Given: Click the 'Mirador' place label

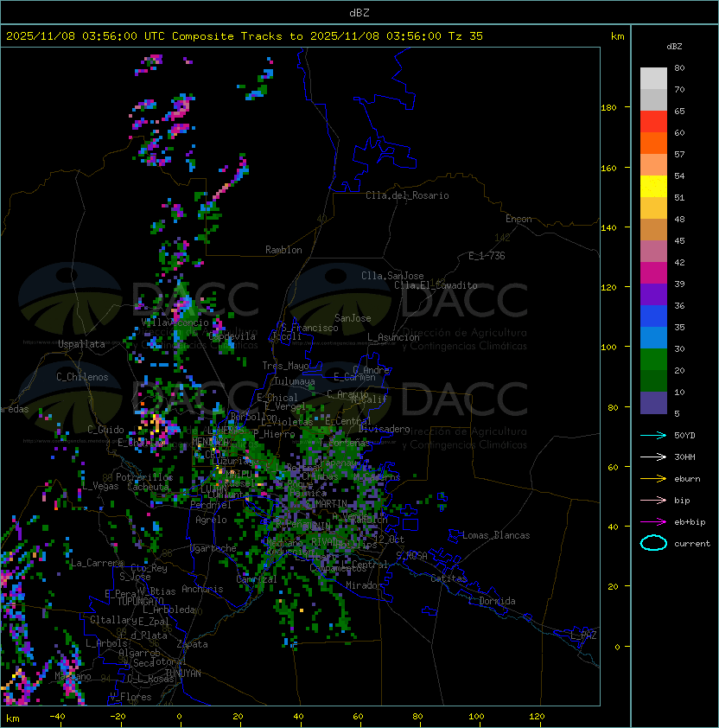Looking at the screenshot, I should click(364, 585).
